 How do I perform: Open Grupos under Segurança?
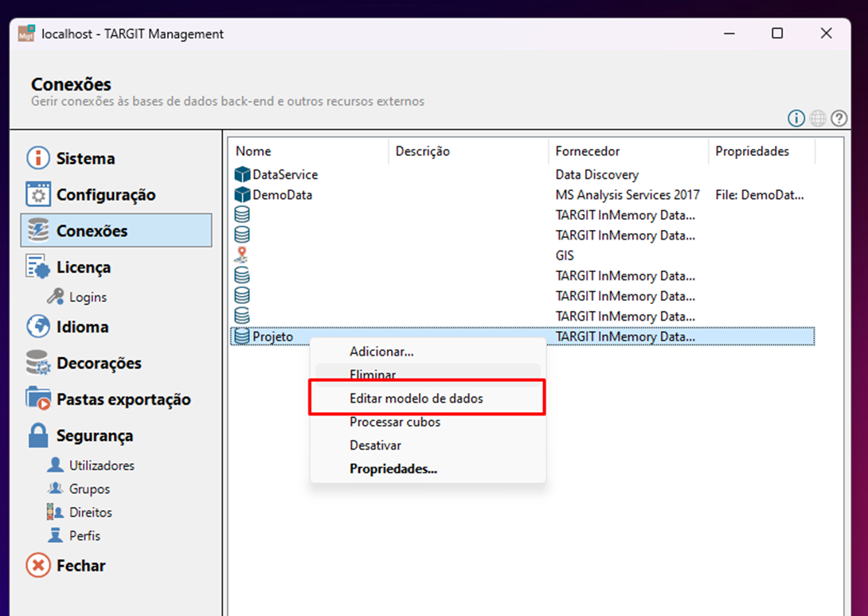(90, 489)
